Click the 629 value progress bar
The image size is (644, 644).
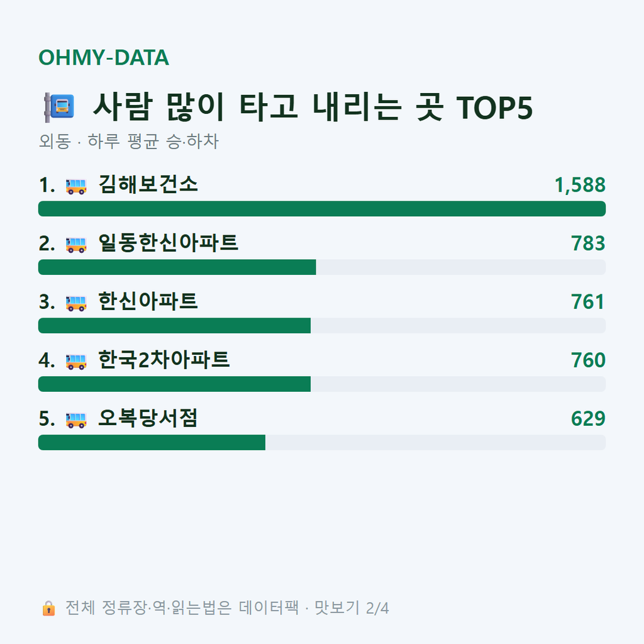point(322,442)
